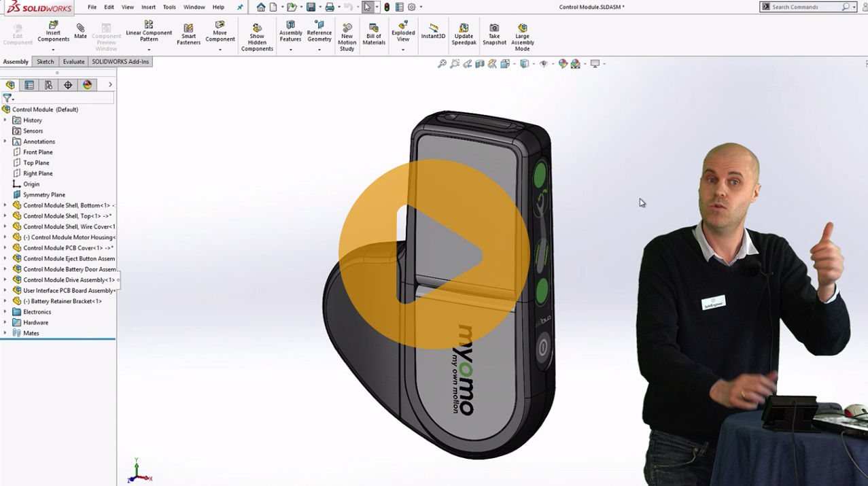The width and height of the screenshot is (868, 486).
Task: Open the view orientation dropdown arrow
Action: 534,63
